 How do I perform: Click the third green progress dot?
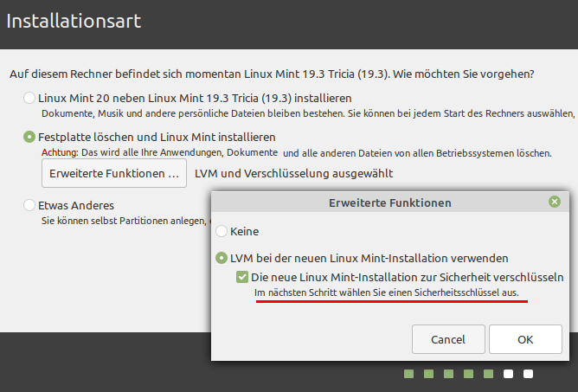pyautogui.click(x=448, y=374)
